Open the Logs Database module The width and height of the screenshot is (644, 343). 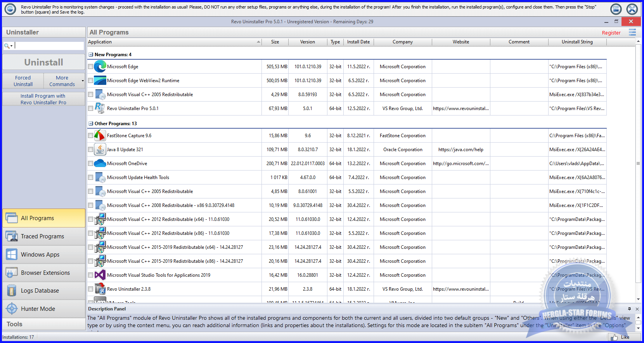(x=44, y=291)
